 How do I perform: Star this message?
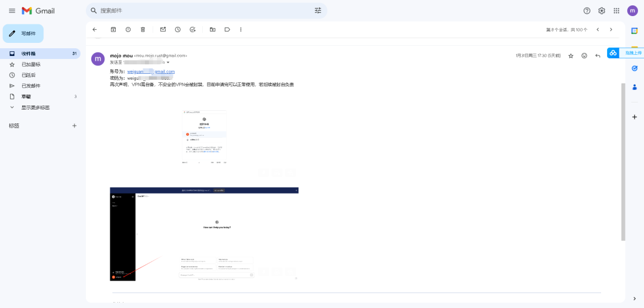pos(571,56)
